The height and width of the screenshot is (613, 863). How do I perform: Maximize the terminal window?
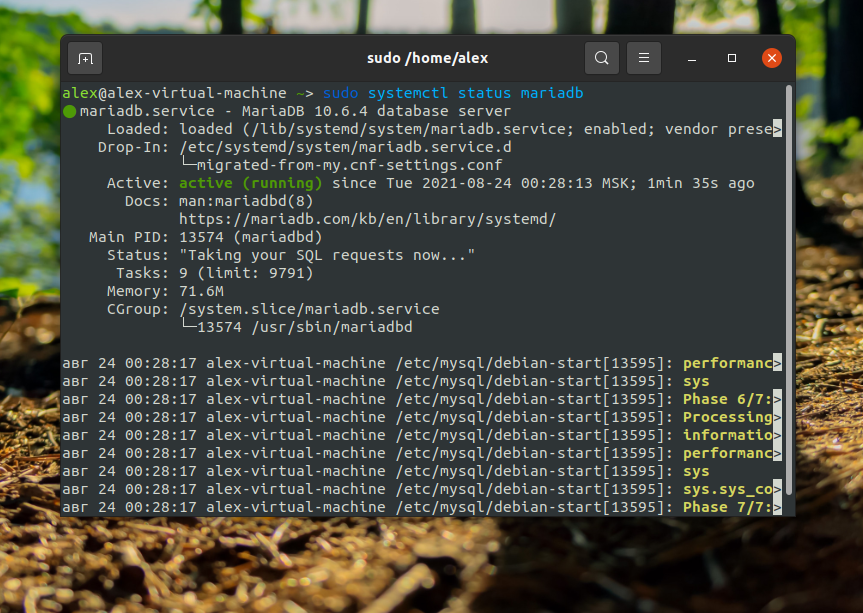point(732,58)
